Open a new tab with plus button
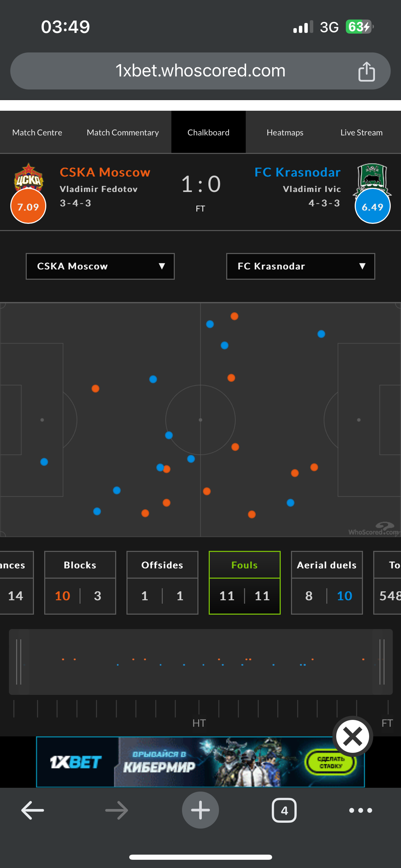 point(200,810)
